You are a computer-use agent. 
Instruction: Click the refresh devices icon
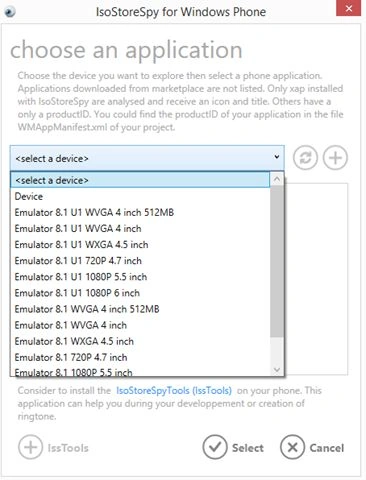(x=305, y=158)
